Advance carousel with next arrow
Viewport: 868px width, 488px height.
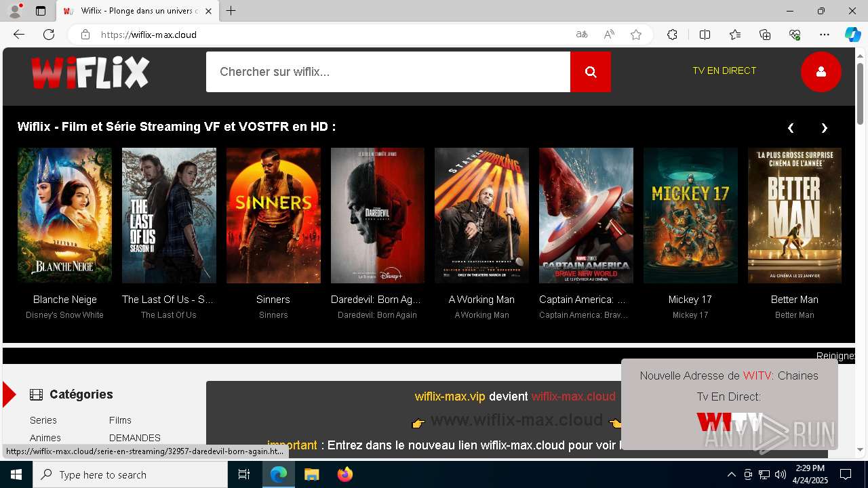click(x=825, y=127)
